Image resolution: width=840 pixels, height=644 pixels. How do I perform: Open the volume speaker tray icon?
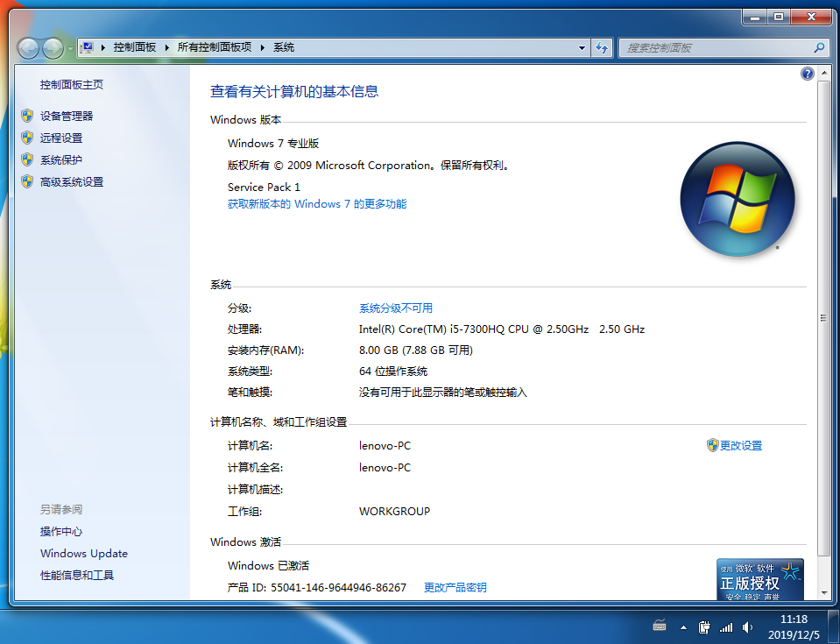[747, 627]
